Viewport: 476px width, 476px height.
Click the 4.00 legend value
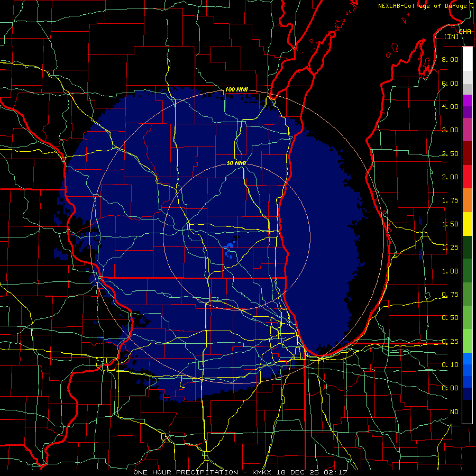(450, 106)
